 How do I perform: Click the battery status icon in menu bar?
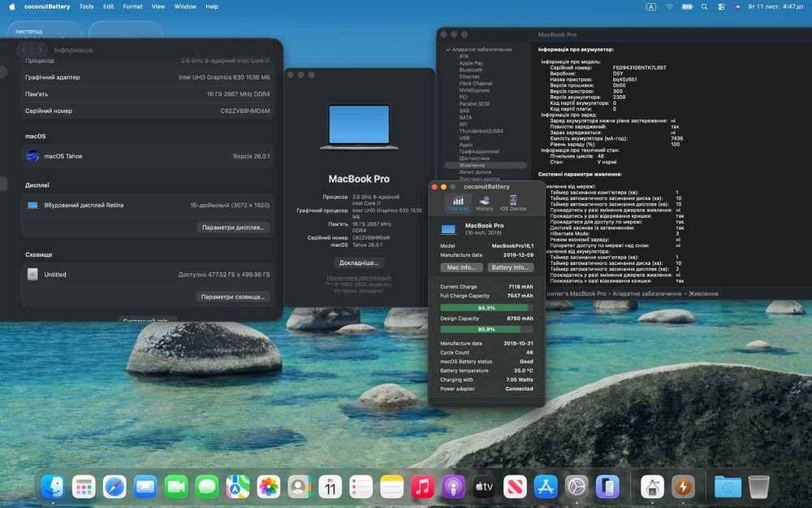tap(687, 7)
